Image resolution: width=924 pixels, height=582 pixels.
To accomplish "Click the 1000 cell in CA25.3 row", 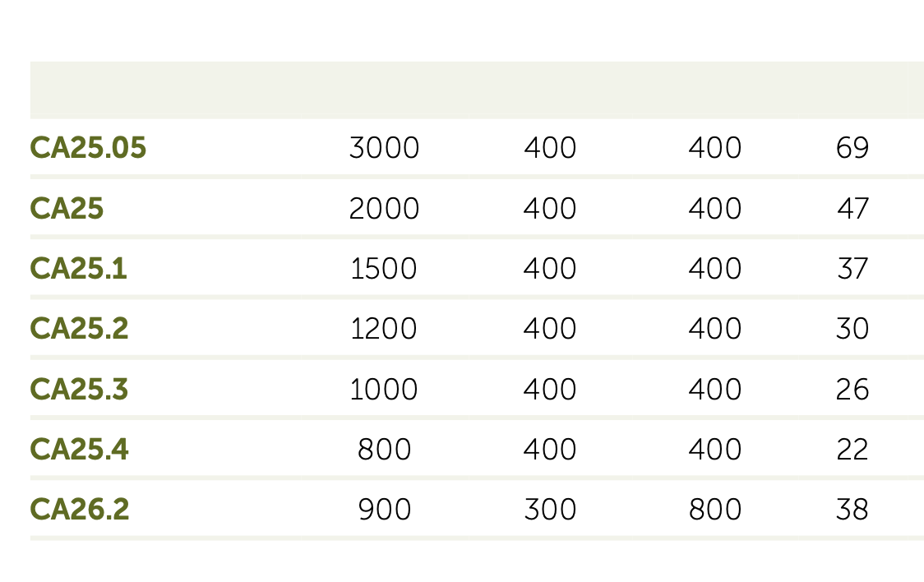I will pos(384,389).
